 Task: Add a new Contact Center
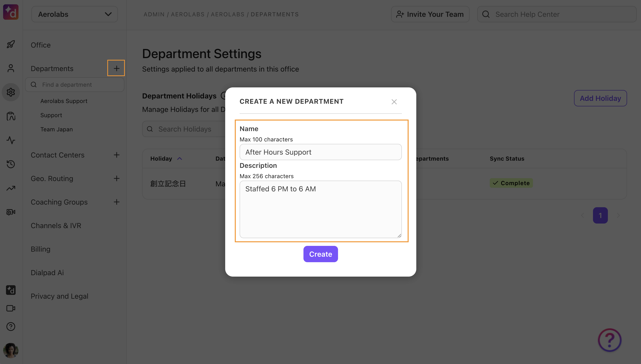pyautogui.click(x=116, y=155)
